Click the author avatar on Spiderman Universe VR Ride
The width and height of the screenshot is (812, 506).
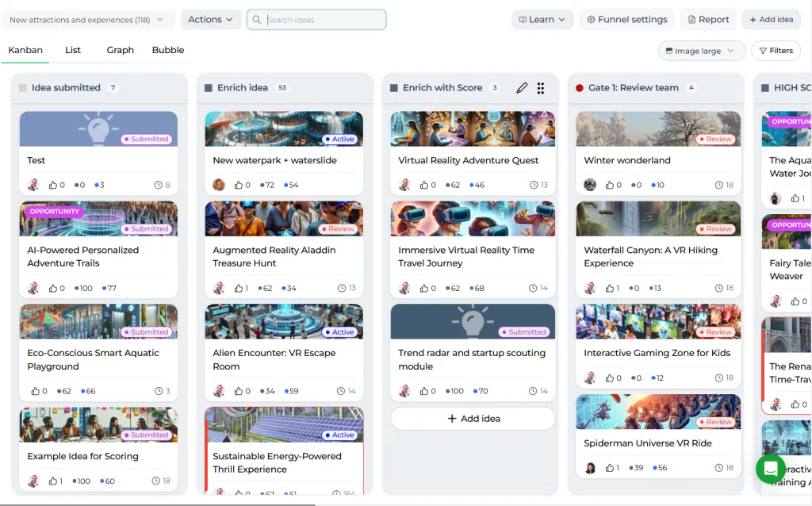(x=590, y=468)
